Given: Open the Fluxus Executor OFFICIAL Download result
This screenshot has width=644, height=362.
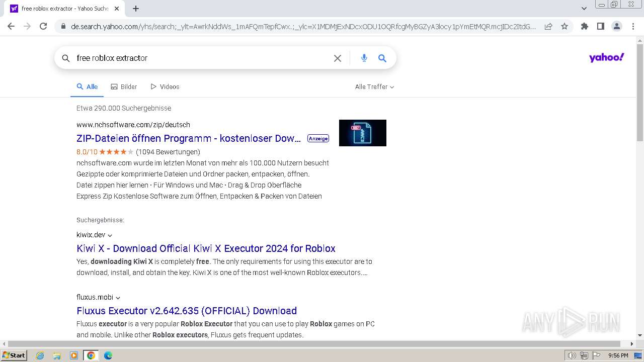Looking at the screenshot, I should pyautogui.click(x=187, y=311).
